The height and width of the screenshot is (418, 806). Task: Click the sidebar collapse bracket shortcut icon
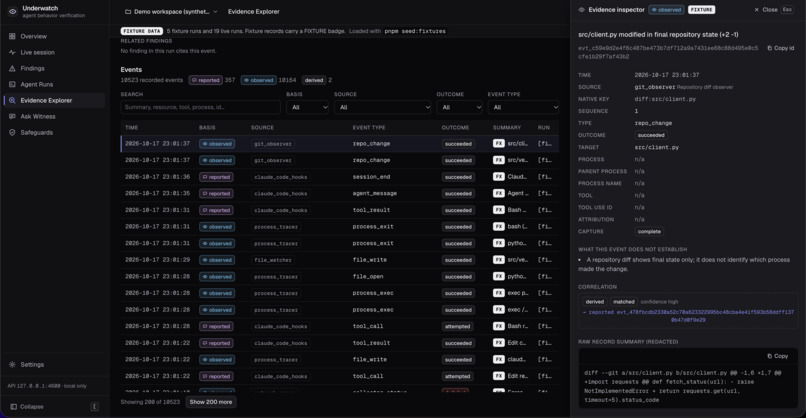tap(95, 407)
